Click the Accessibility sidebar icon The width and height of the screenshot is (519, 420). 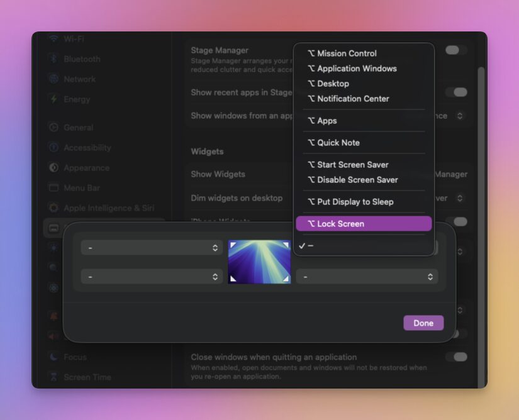click(53, 148)
